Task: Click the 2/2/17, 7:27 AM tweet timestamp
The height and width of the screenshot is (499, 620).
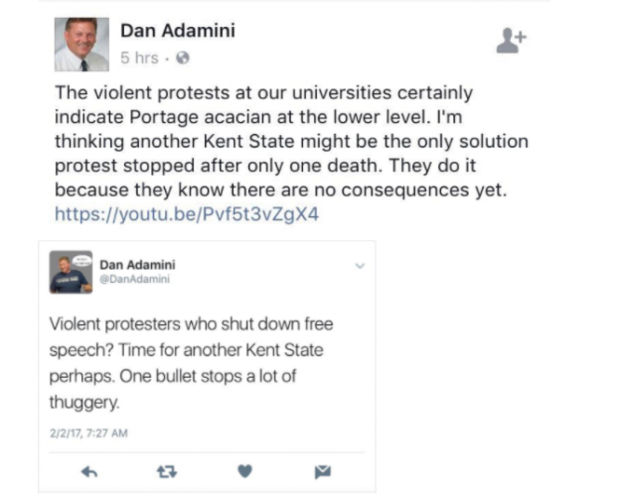Action: (89, 433)
